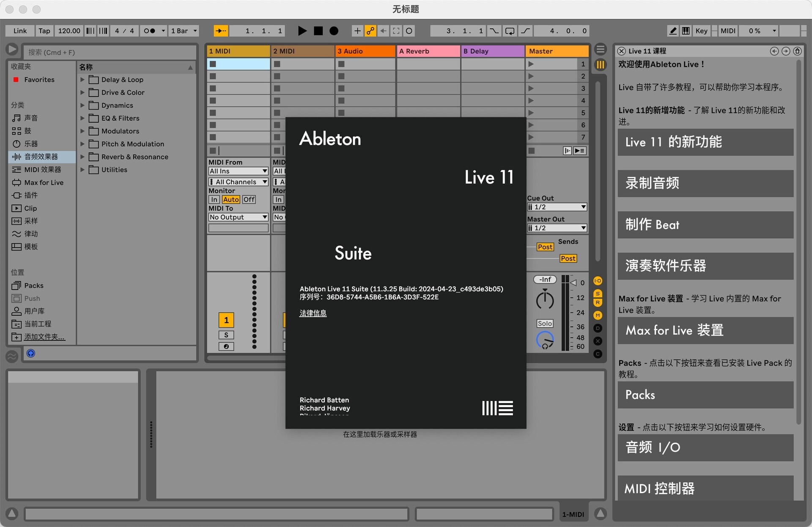The width and height of the screenshot is (812, 527).
Task: Open 制作 Beat lesson
Action: click(705, 225)
